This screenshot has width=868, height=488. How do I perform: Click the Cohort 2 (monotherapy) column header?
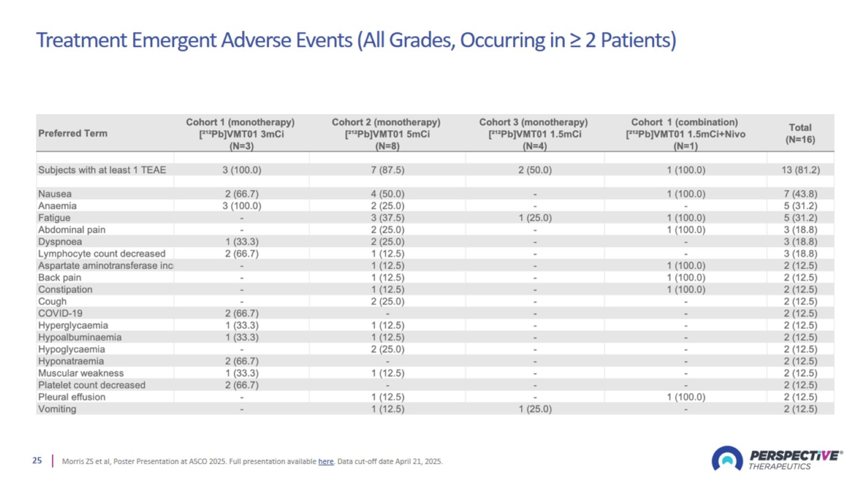point(387,134)
